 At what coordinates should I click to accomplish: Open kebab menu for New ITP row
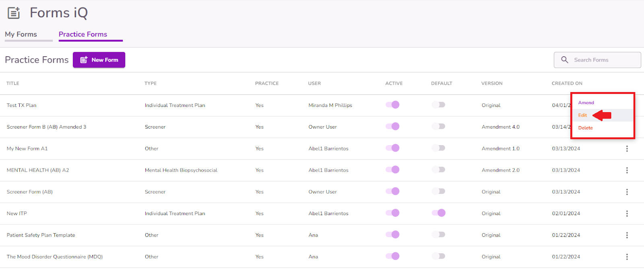tap(627, 214)
